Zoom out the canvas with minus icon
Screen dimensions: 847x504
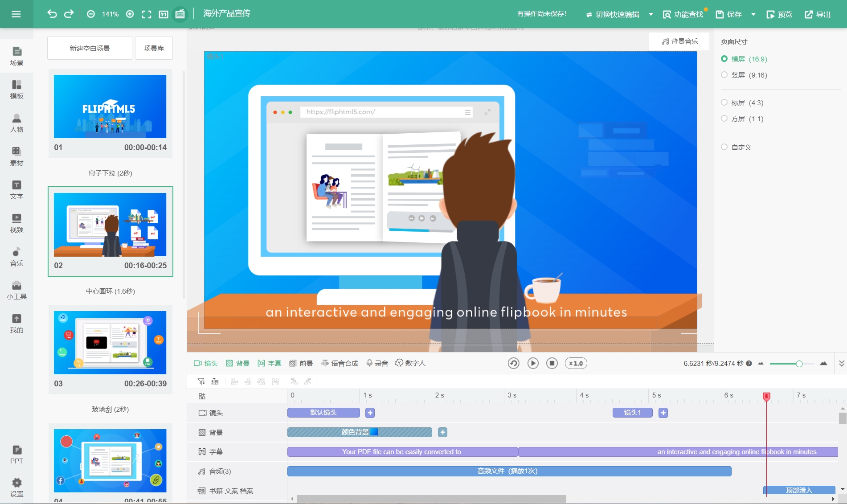tap(91, 14)
